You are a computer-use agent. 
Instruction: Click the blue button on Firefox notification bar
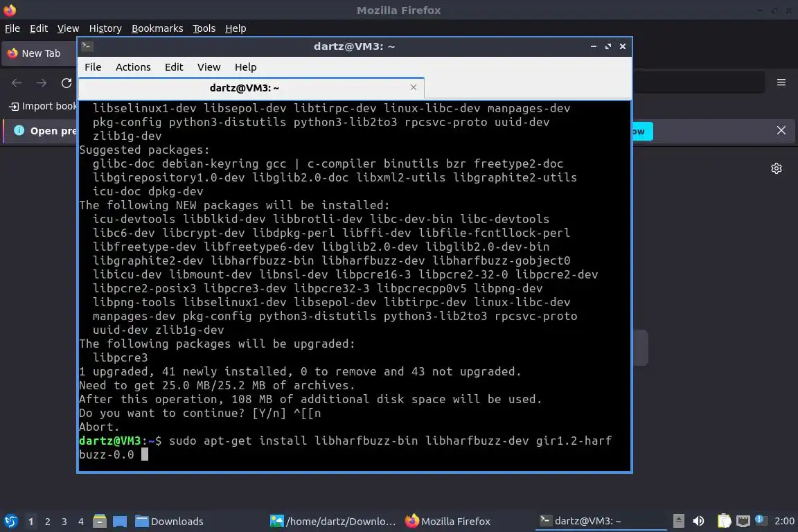point(643,132)
